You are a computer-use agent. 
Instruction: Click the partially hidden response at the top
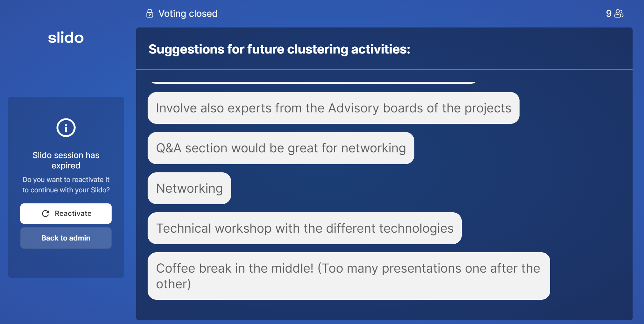click(313, 82)
